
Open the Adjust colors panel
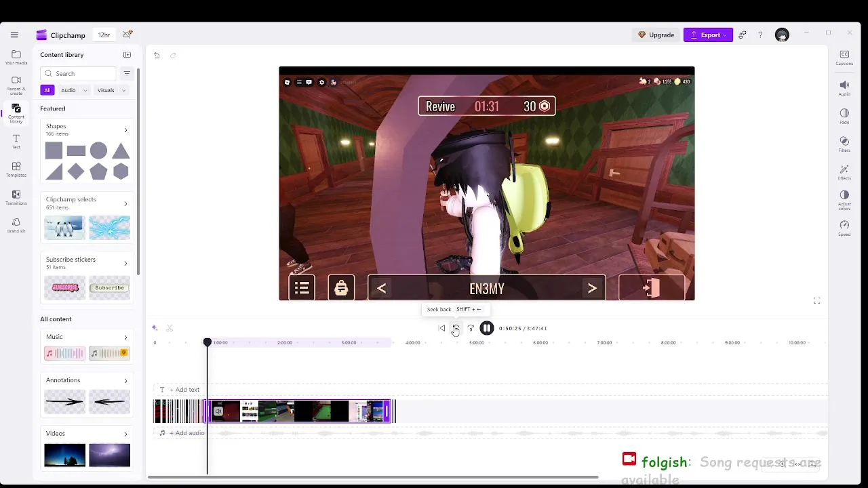click(x=844, y=201)
